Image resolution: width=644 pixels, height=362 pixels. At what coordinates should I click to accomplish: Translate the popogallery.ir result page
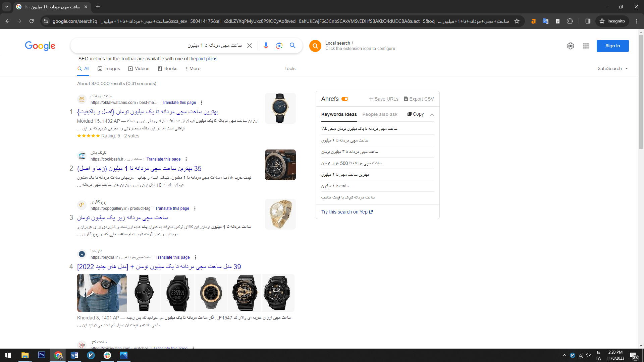click(172, 208)
